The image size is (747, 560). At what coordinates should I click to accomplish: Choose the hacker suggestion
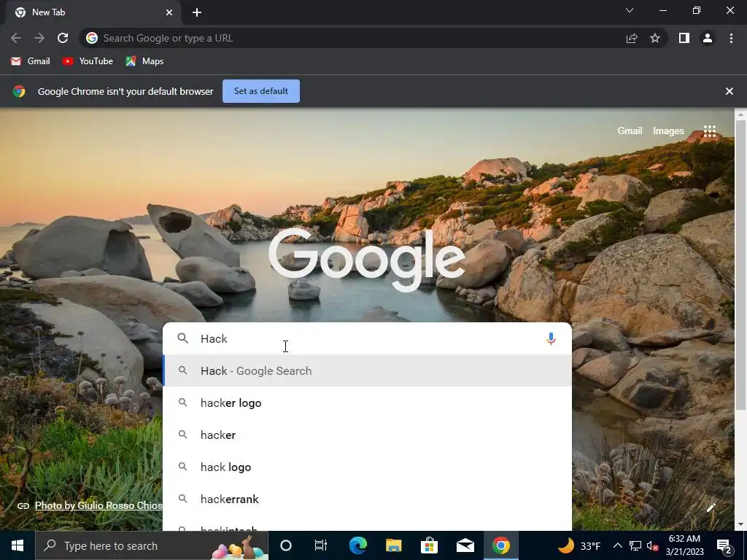367,435
